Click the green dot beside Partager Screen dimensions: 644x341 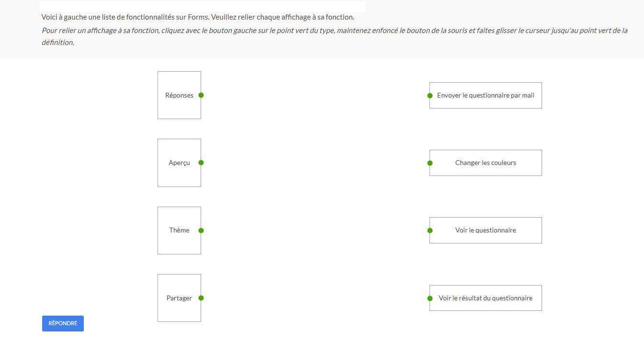point(201,298)
